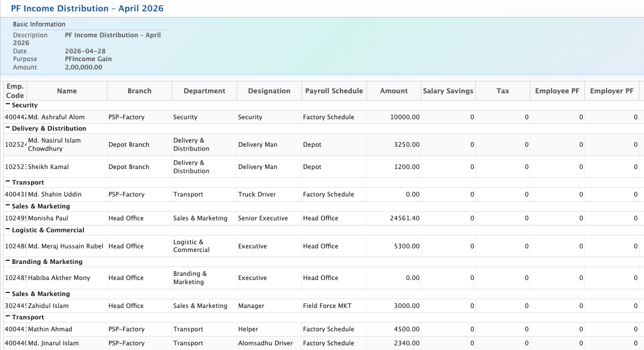
Task: Sort by the Amount column header
Action: 394,91
